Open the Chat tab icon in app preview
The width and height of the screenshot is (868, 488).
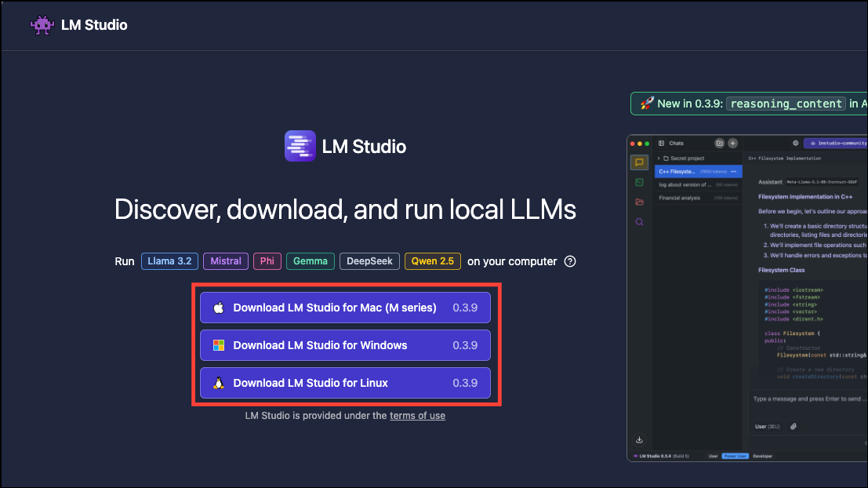(639, 162)
